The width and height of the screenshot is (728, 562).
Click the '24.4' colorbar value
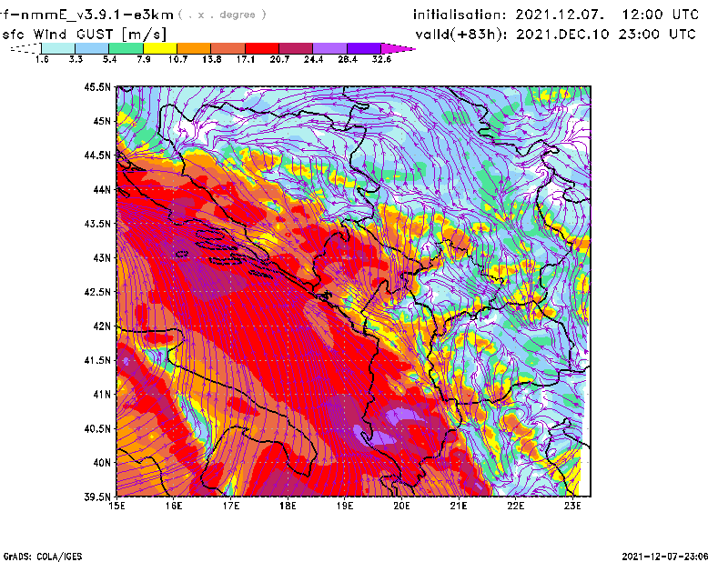[x=313, y=59]
